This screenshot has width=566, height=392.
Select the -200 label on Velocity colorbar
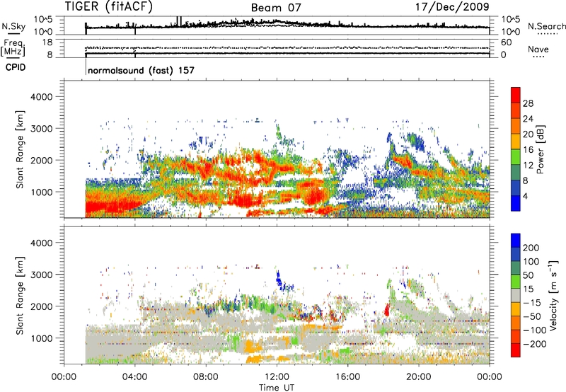[x=534, y=344]
